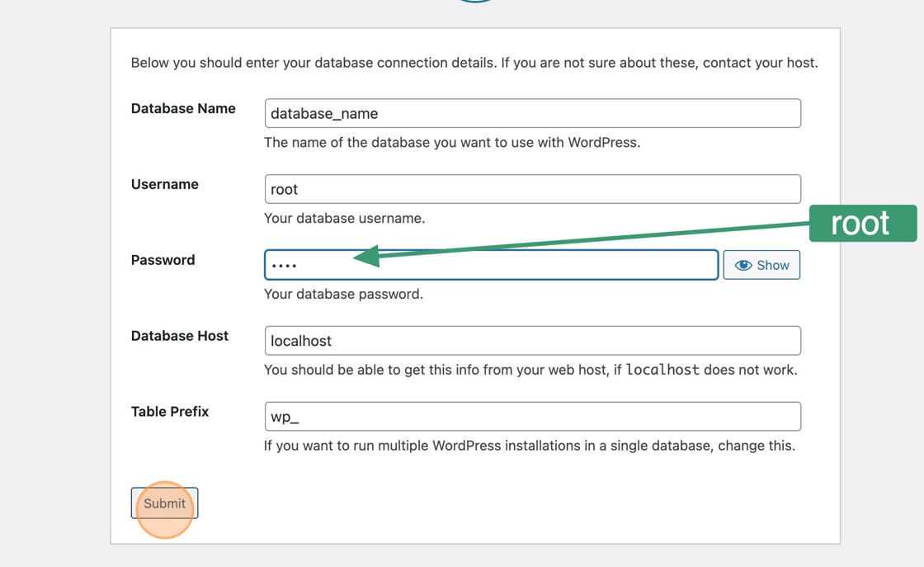
Task: Select the Password input field
Action: point(528,265)
